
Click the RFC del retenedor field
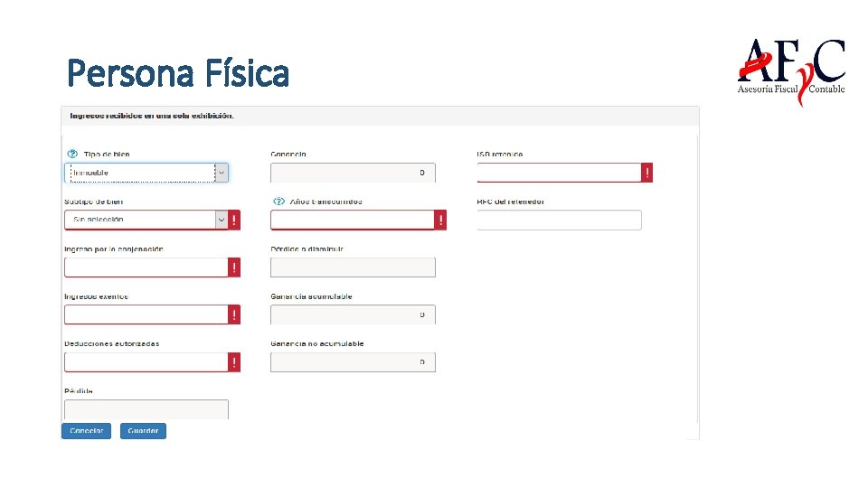[x=559, y=220]
